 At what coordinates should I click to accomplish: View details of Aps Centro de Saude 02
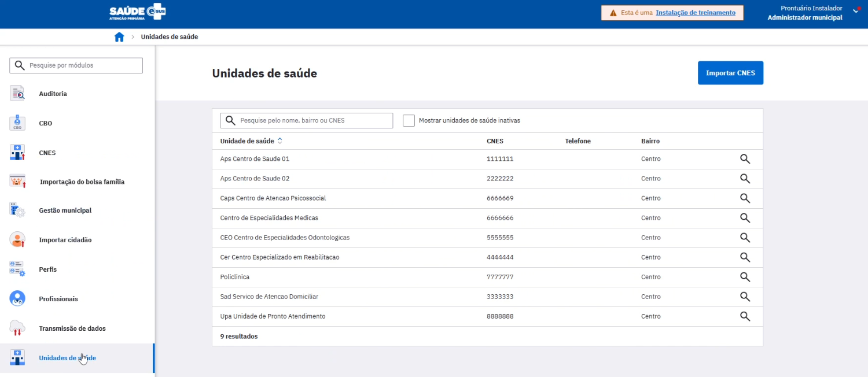click(745, 179)
